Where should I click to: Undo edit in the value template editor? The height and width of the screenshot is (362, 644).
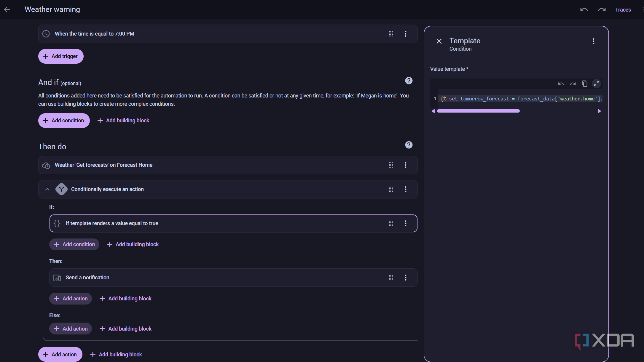(x=561, y=84)
